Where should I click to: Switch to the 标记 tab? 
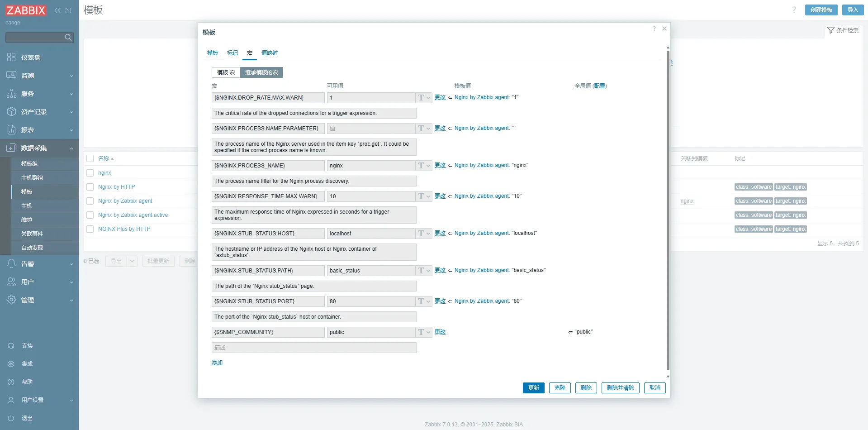232,53
